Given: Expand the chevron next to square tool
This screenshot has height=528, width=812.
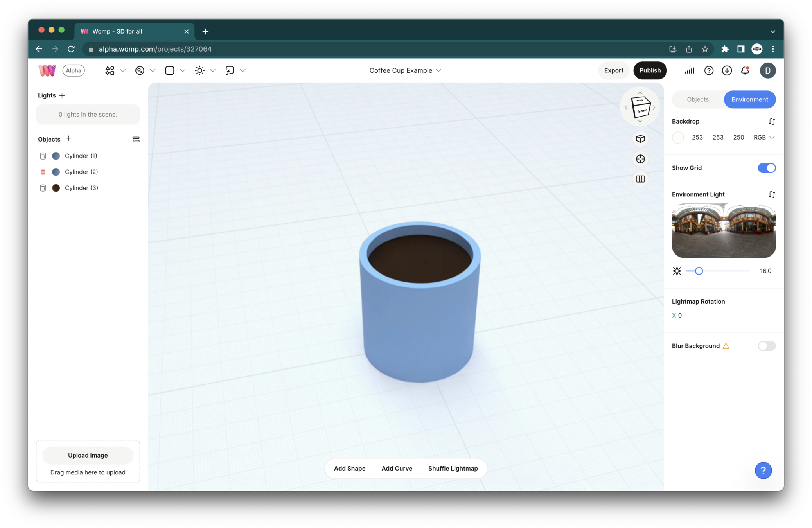Looking at the screenshot, I should tap(183, 70).
